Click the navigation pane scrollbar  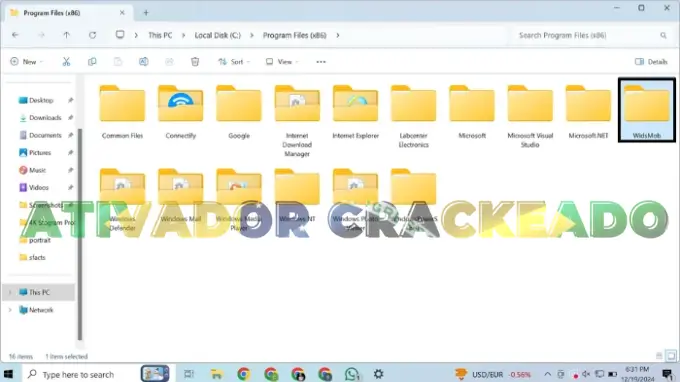click(80, 234)
